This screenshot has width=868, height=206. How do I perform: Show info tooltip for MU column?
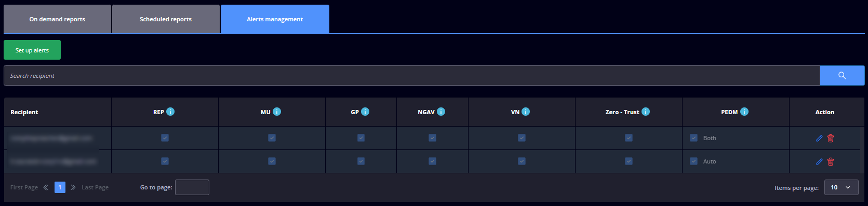(277, 112)
